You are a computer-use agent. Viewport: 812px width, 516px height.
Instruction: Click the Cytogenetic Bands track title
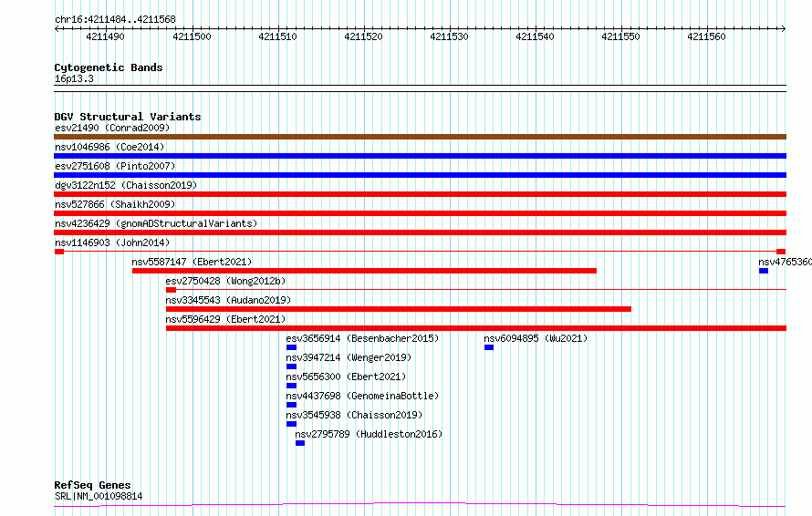pos(109,67)
